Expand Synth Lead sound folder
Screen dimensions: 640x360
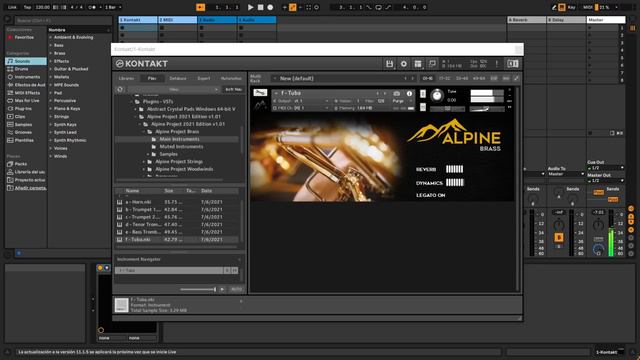click(x=51, y=132)
